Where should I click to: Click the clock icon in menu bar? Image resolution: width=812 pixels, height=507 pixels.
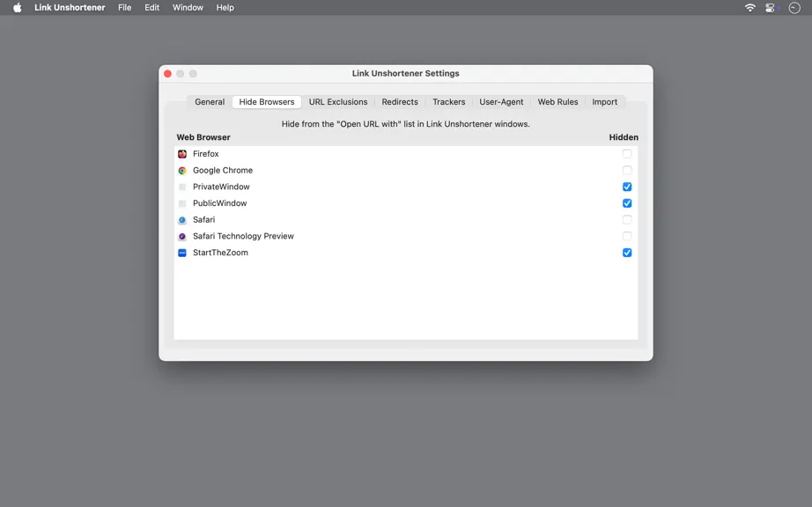click(794, 7)
